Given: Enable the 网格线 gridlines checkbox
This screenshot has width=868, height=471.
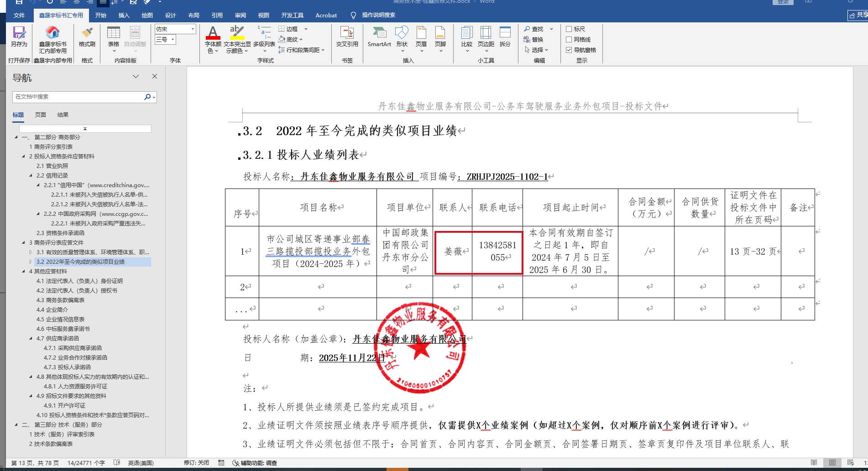Looking at the screenshot, I should [569, 39].
